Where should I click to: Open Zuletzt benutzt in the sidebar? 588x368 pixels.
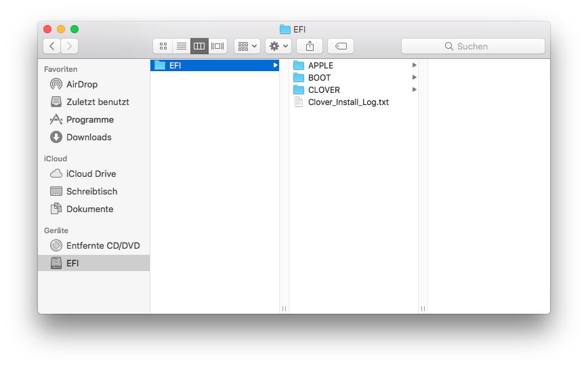93,102
